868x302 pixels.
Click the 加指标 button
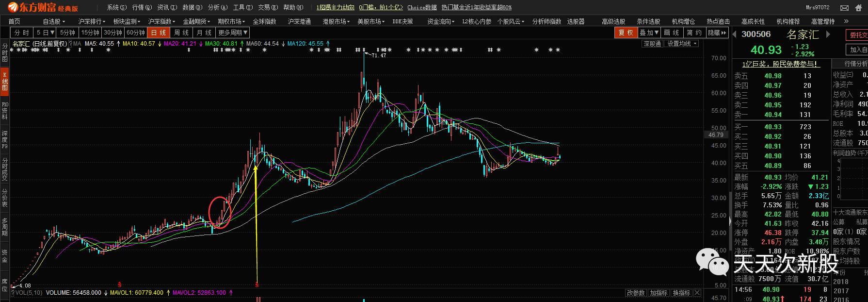coord(659,293)
